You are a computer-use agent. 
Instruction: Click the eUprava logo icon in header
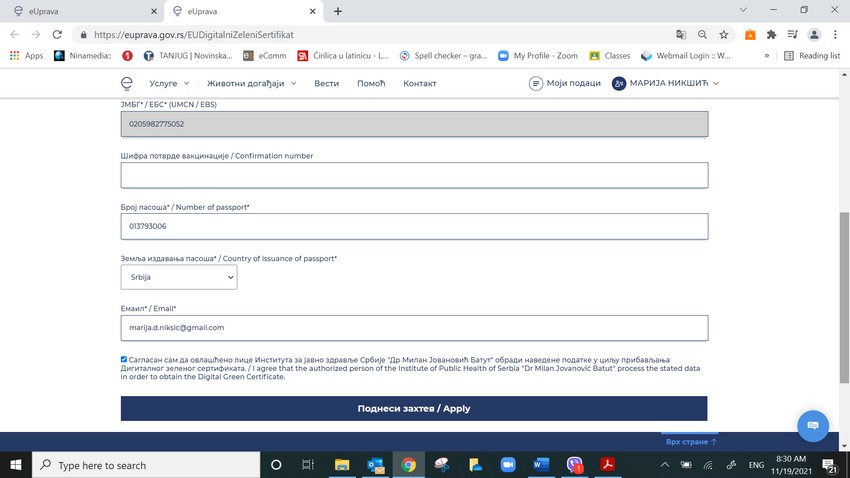tap(126, 83)
